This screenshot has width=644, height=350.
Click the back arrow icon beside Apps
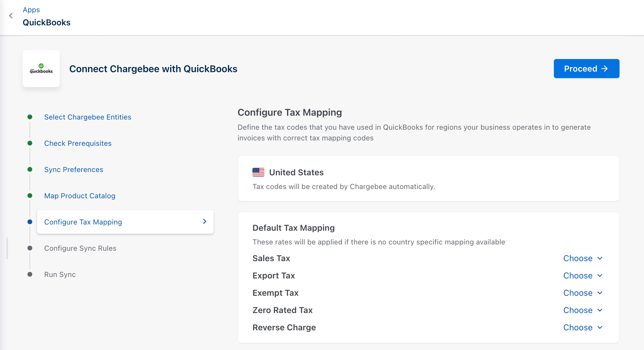(11, 16)
